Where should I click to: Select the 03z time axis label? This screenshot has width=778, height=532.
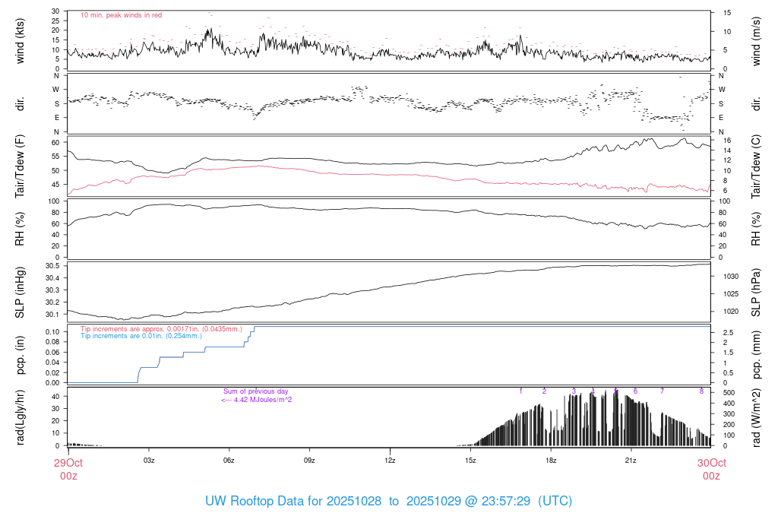(149, 461)
